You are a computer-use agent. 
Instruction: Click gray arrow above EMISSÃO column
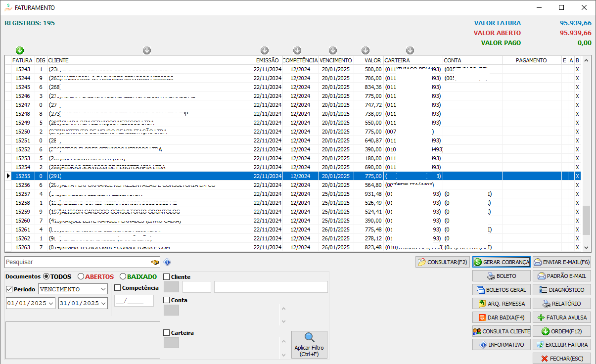(x=265, y=50)
